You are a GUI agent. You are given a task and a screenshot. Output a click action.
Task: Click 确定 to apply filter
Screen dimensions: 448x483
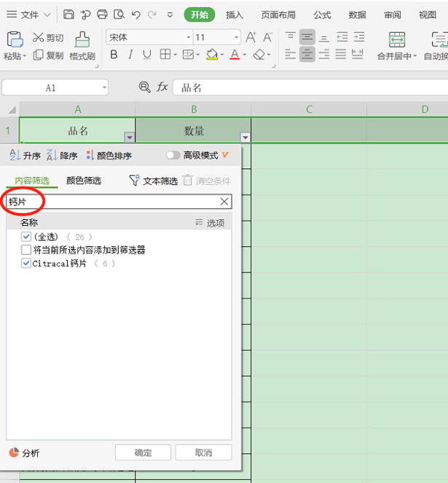(x=143, y=452)
